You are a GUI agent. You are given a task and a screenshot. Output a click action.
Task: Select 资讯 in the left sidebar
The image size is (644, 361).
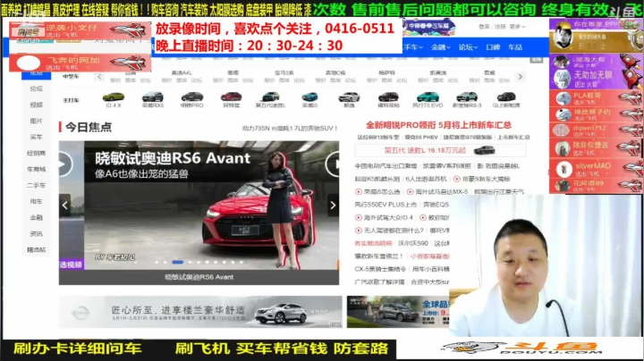pyautogui.click(x=36, y=233)
